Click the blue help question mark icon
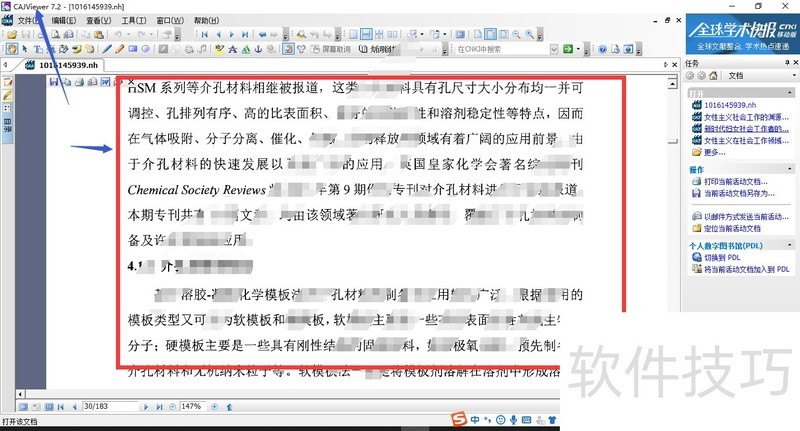Image resolution: width=800 pixels, height=431 pixels. coord(603,49)
